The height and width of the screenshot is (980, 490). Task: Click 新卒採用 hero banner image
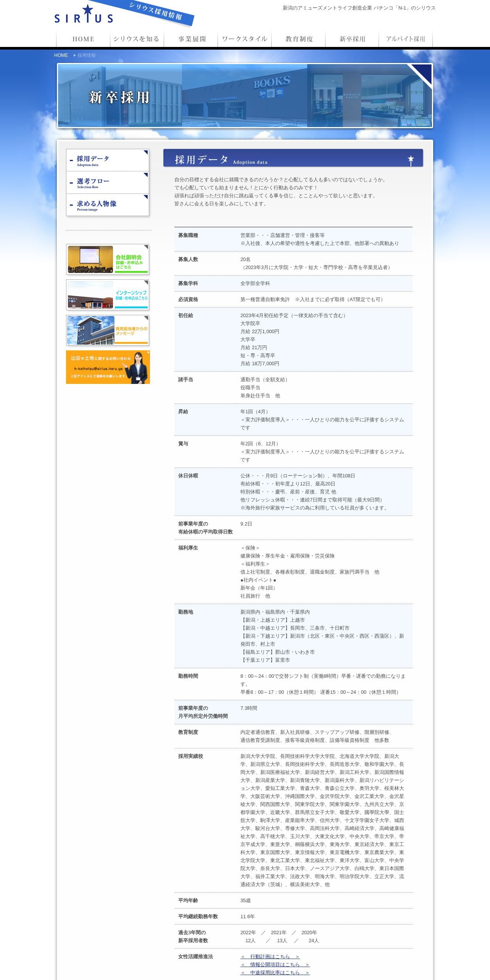[x=245, y=95]
